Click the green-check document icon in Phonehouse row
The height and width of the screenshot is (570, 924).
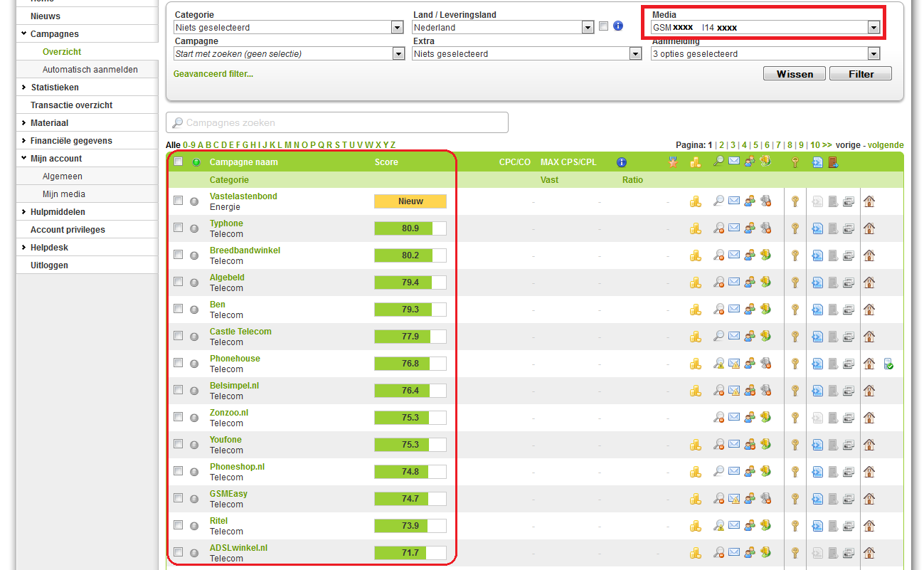(x=888, y=364)
